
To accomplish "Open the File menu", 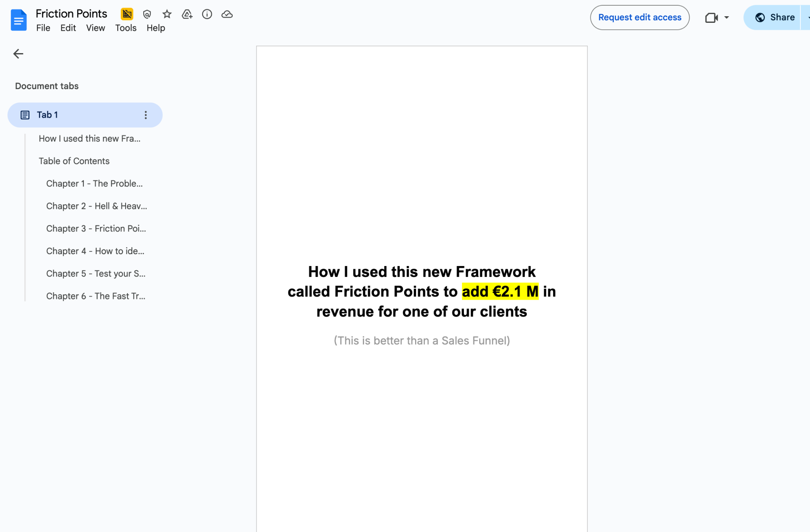I will pos(43,28).
